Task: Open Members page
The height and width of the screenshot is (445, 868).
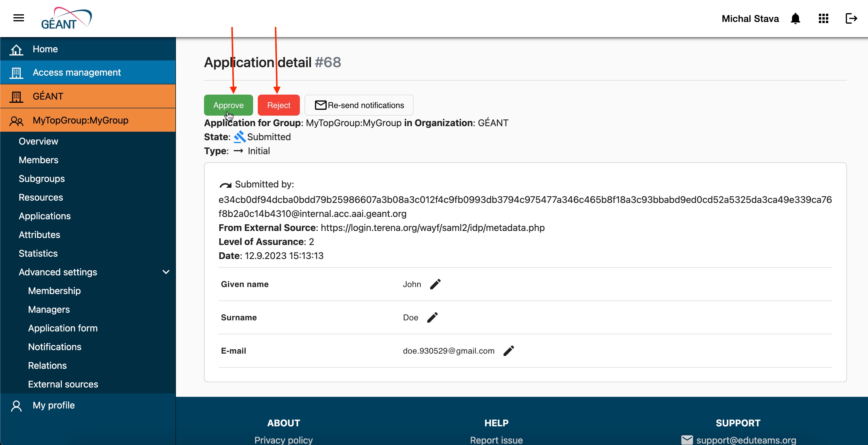Action: 38,160
